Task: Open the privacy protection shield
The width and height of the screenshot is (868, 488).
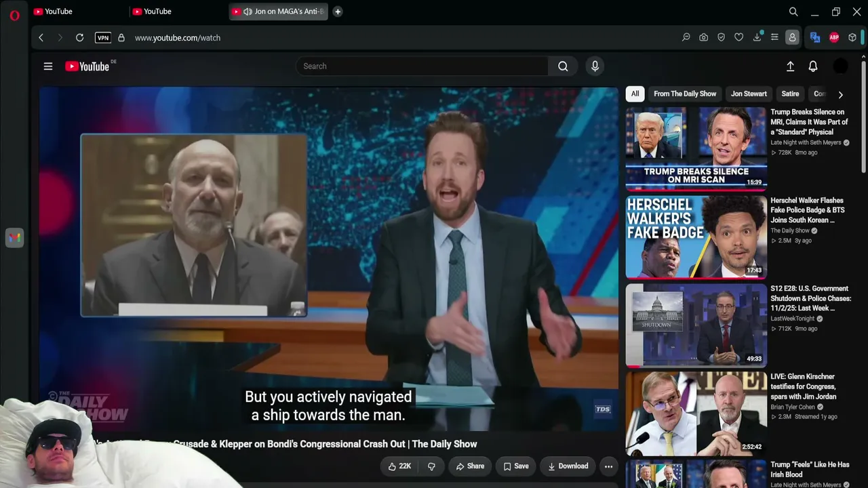Action: (x=721, y=38)
